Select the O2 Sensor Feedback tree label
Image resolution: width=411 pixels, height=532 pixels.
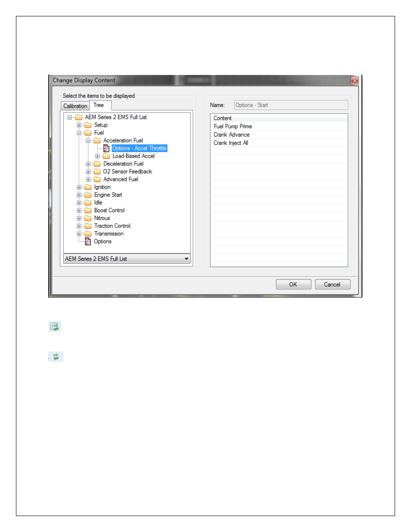128,171
